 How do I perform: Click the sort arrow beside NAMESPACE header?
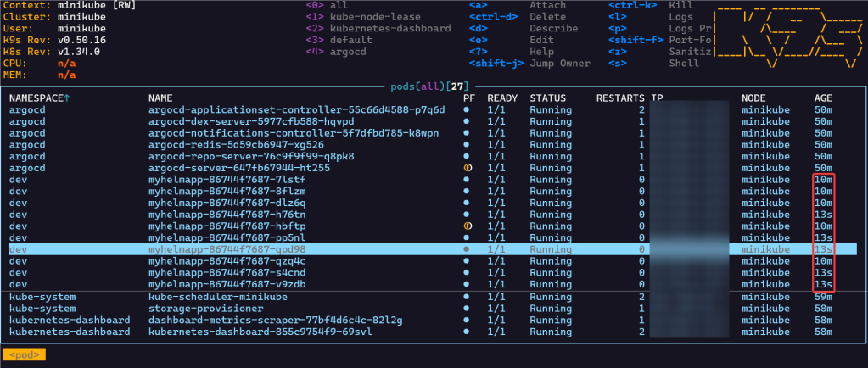click(67, 99)
